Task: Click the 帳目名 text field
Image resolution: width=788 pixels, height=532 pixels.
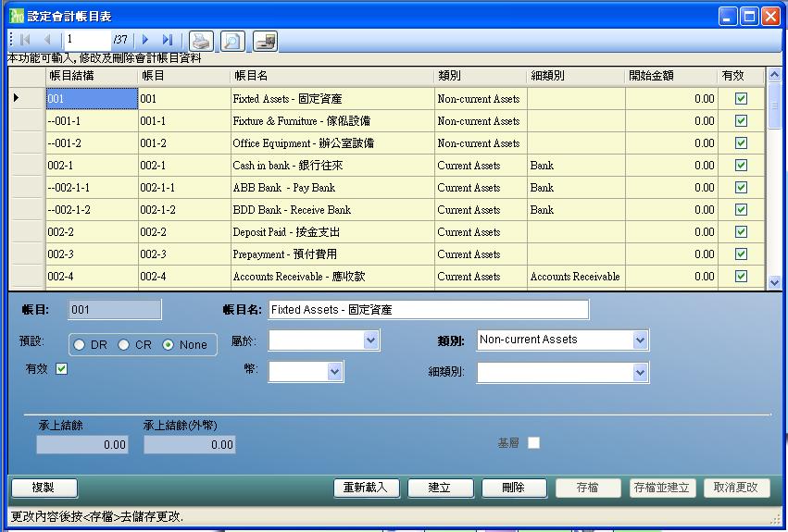Action: pyautogui.click(x=428, y=310)
